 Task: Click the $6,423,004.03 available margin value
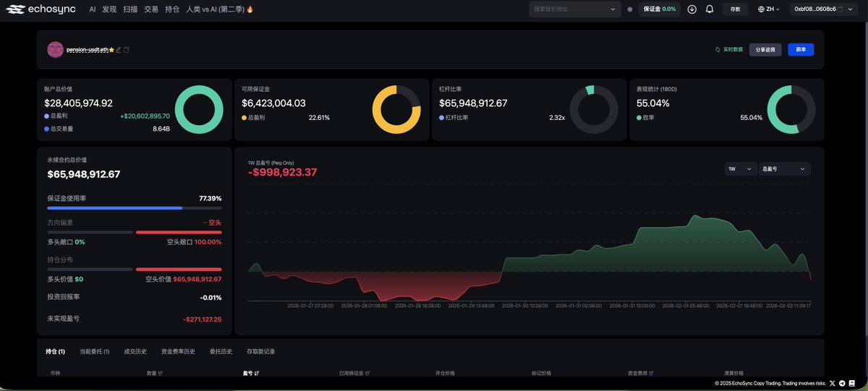273,103
